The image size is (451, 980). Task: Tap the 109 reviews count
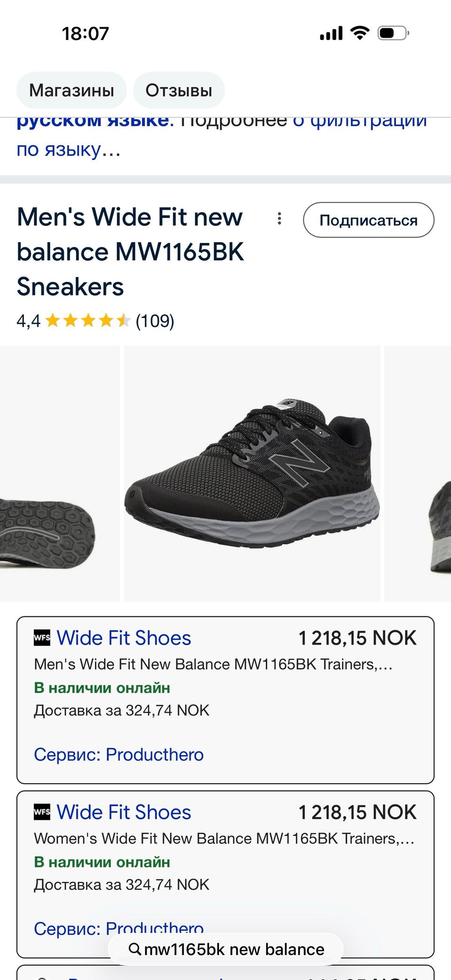pyautogui.click(x=155, y=321)
